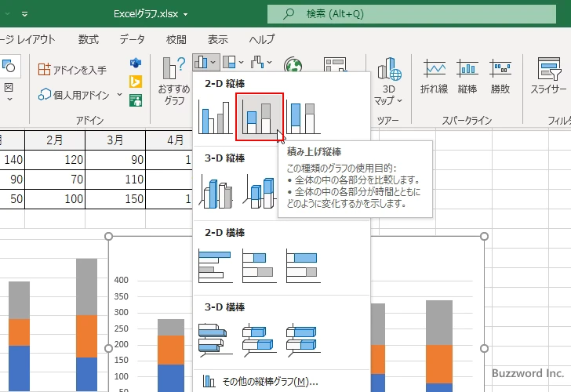This screenshot has width=571, height=392.
Task: Open the 校閲 tab
Action: coord(176,39)
